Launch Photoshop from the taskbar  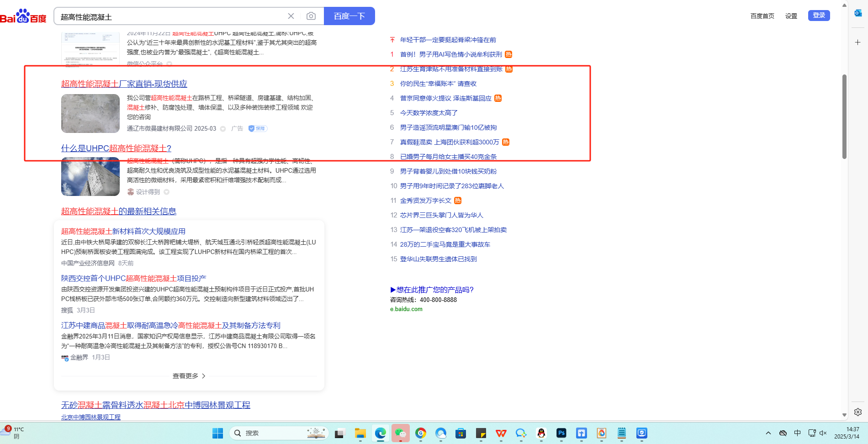(561, 433)
